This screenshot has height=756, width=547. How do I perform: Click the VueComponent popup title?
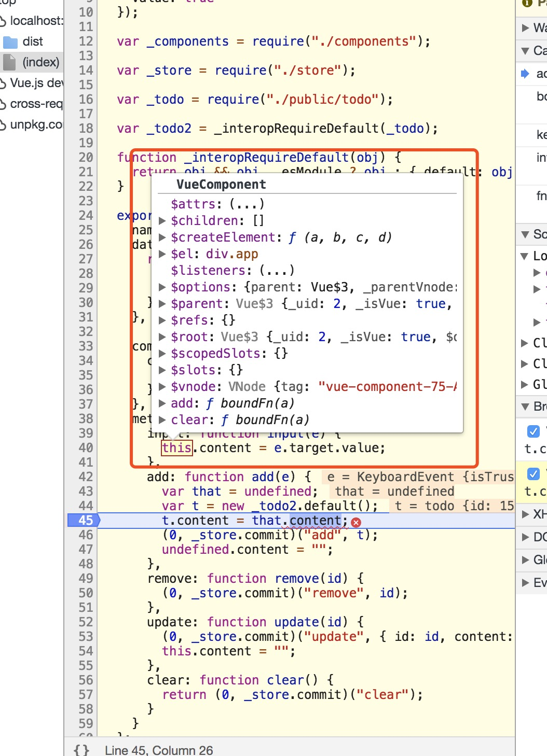222,185
